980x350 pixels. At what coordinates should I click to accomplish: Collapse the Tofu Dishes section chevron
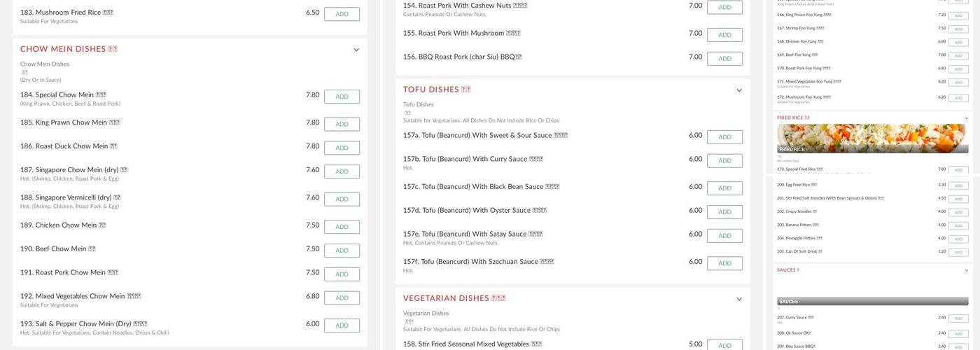point(739,90)
